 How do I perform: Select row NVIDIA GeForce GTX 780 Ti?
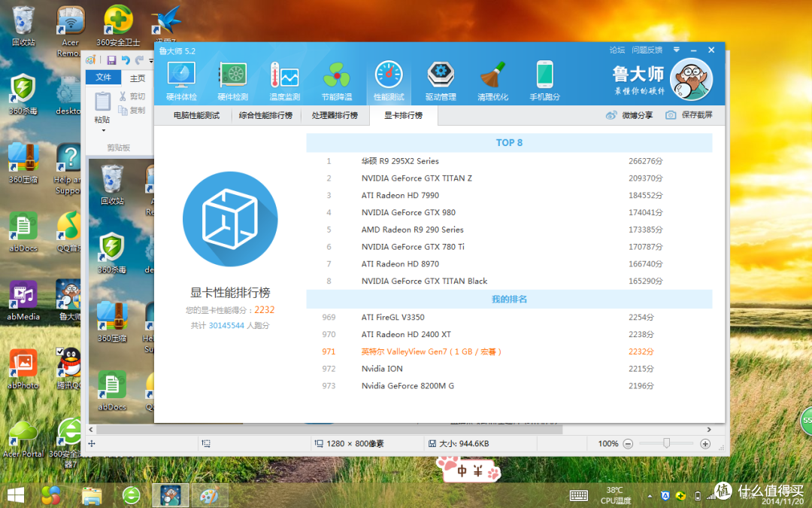(x=509, y=247)
